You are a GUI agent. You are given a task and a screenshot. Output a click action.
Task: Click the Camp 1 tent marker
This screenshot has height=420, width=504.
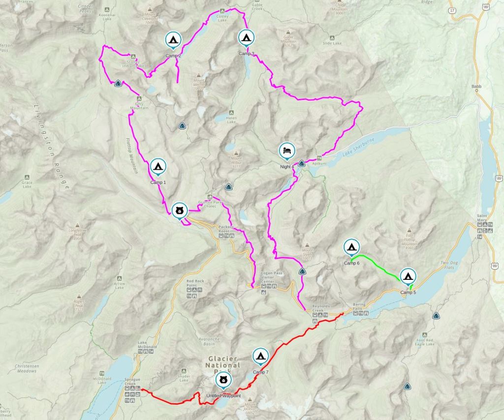pos(158,167)
